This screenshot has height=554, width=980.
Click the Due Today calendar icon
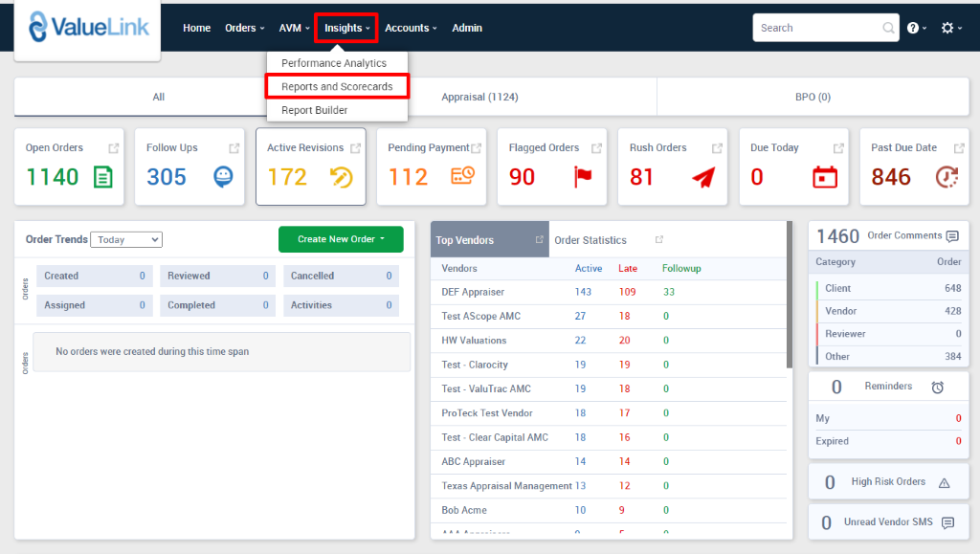pyautogui.click(x=824, y=177)
